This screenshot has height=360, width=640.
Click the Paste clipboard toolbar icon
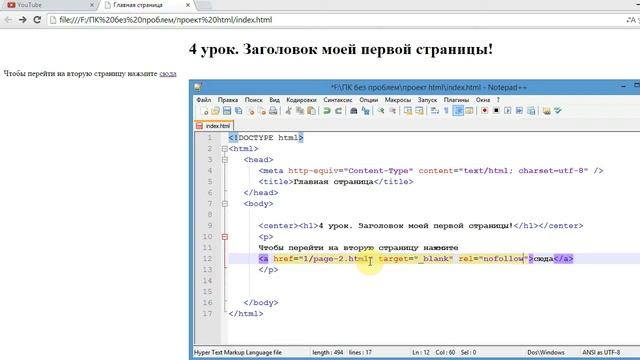pyautogui.click(x=311, y=111)
